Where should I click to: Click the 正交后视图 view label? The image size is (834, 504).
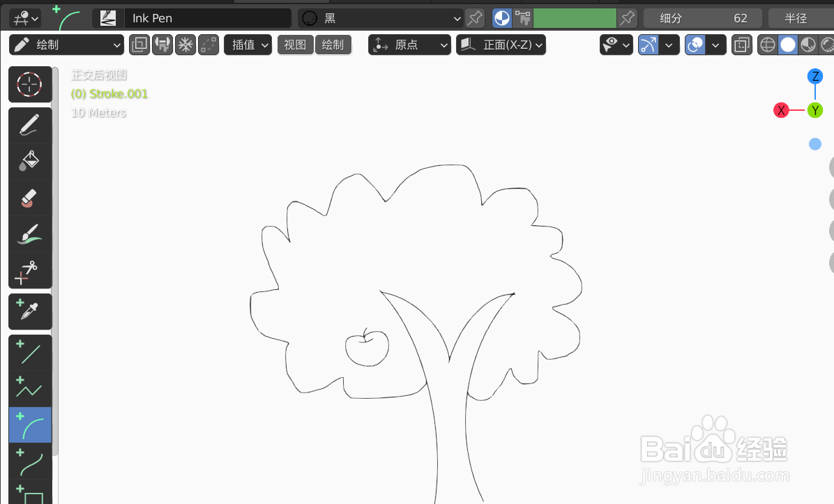coord(99,75)
